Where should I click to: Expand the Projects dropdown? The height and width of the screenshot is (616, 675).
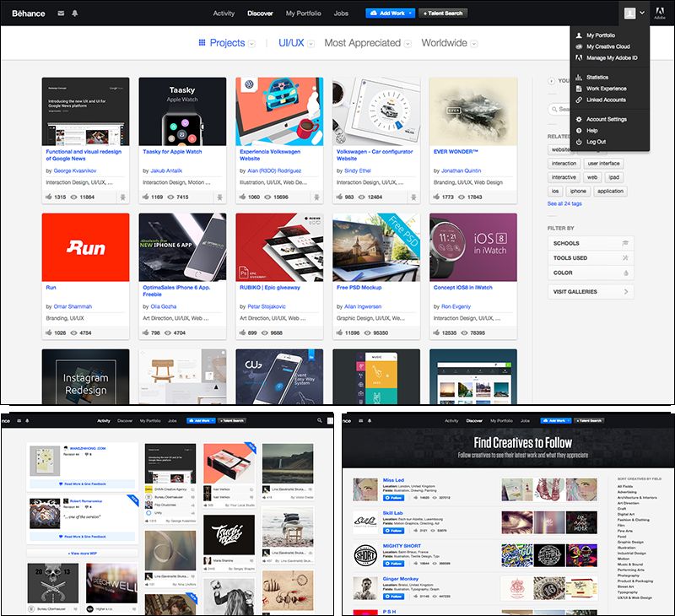252,44
